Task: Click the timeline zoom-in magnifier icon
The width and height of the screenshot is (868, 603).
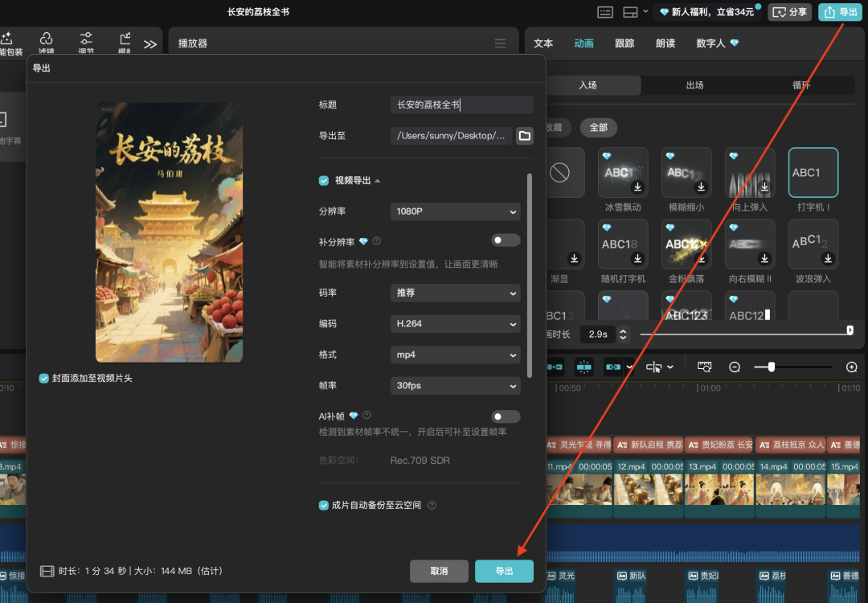Action: tap(852, 367)
